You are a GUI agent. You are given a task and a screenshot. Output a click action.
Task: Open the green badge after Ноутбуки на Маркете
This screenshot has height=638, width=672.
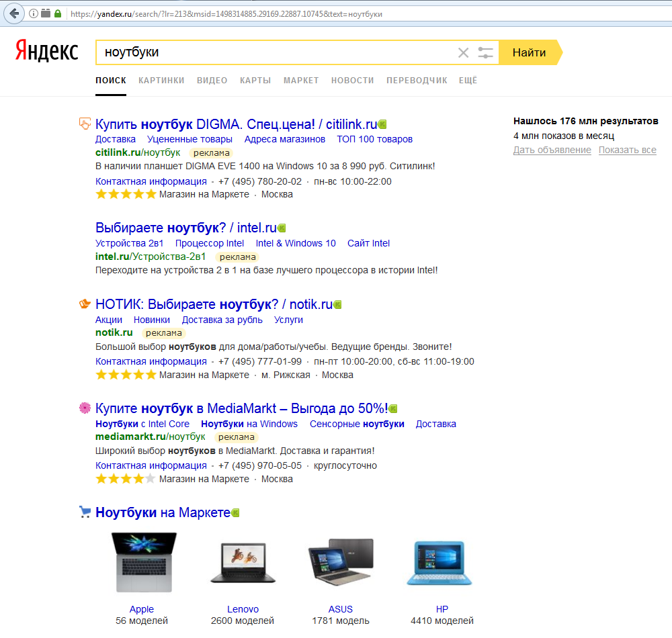tap(235, 513)
